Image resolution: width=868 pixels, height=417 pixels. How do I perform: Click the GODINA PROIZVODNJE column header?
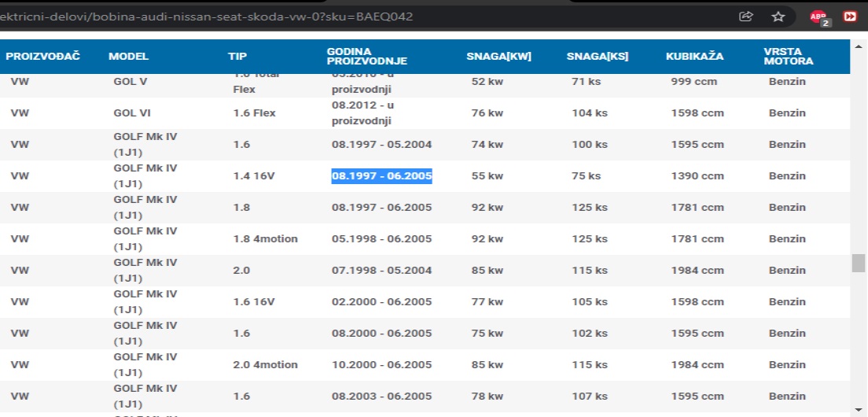coord(367,57)
